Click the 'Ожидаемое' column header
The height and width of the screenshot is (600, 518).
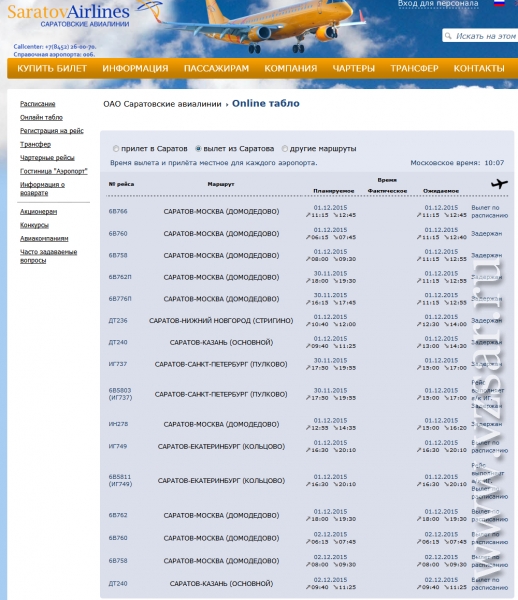click(x=441, y=191)
